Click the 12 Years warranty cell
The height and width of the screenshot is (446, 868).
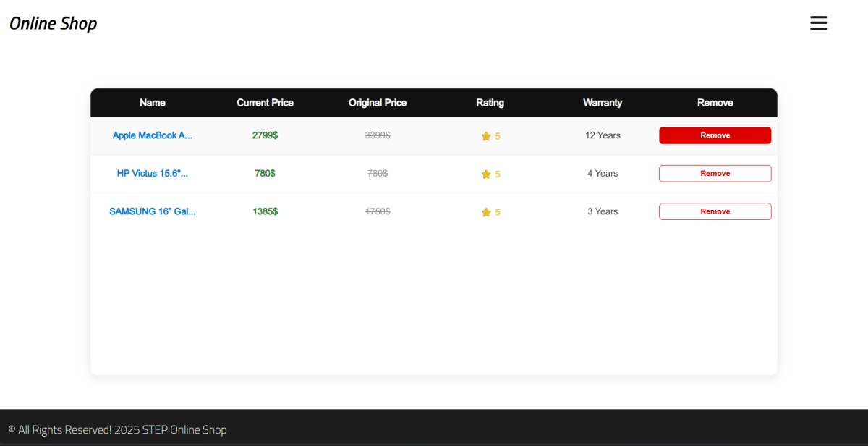(x=603, y=135)
